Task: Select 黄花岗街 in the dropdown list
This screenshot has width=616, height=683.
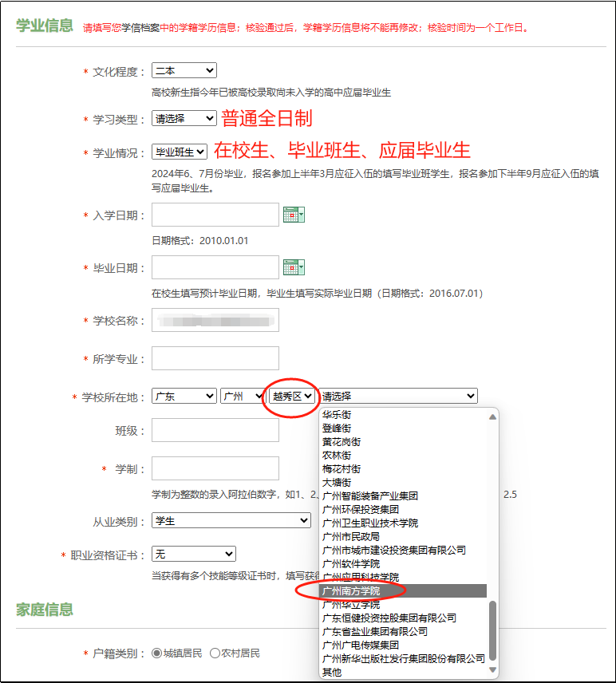Action: pyautogui.click(x=342, y=442)
